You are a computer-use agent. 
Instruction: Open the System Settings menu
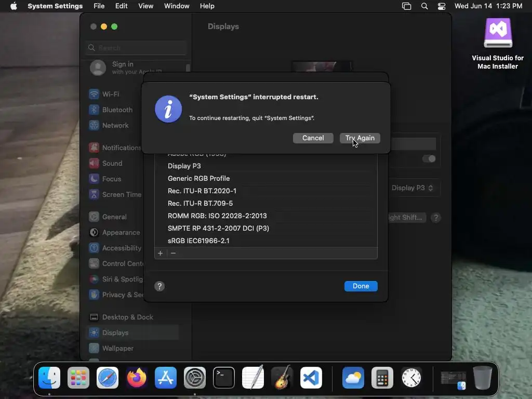coord(55,6)
